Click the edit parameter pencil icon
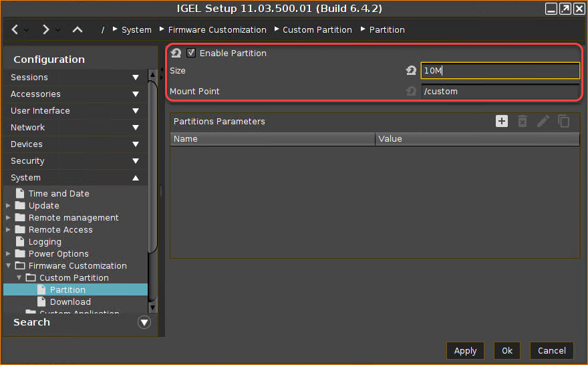The width and height of the screenshot is (588, 365). [x=543, y=121]
